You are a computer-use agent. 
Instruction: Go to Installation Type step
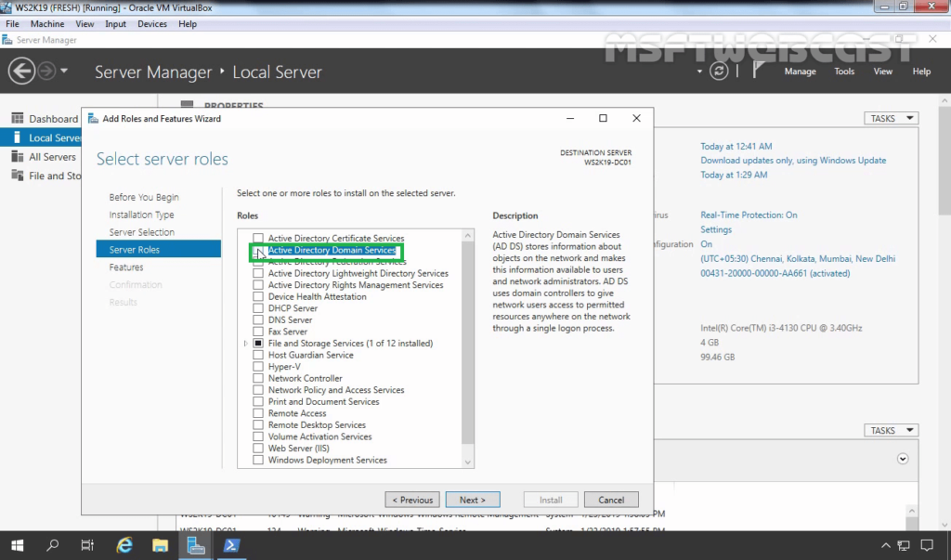click(141, 215)
